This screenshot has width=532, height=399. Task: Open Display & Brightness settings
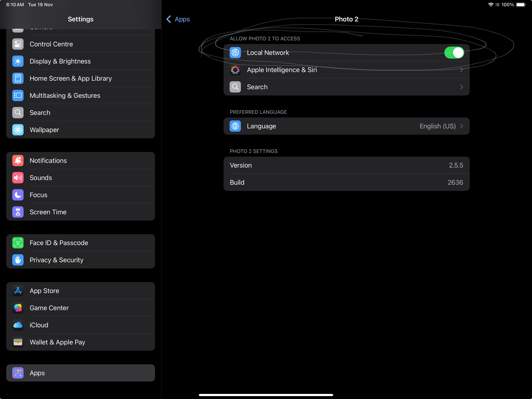pos(81,61)
